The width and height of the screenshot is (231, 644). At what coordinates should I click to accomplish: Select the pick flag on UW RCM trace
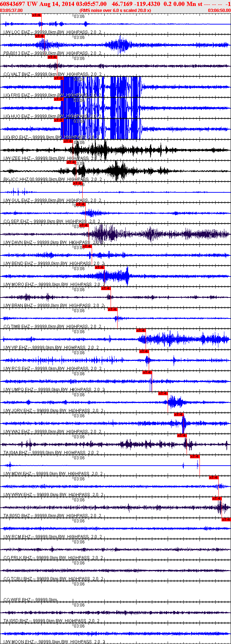pyautogui.click(x=226, y=520)
